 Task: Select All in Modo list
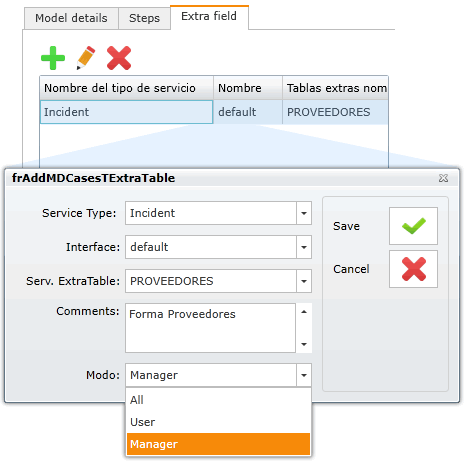(x=218, y=400)
